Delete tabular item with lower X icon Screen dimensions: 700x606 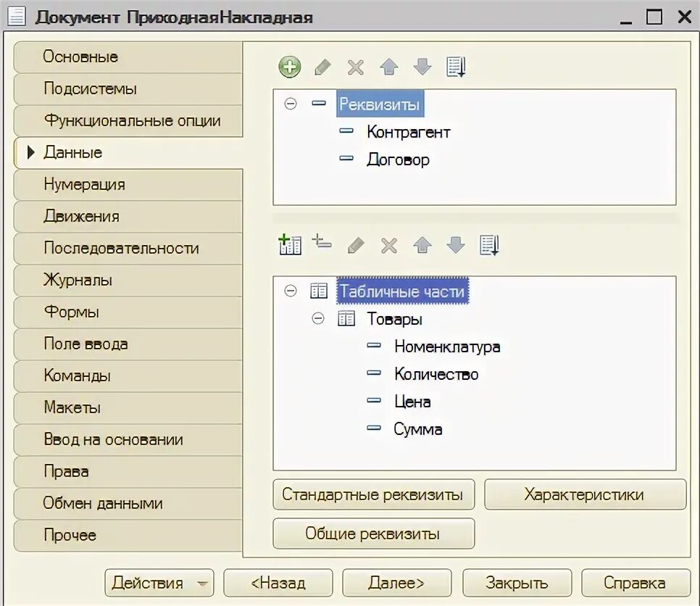click(389, 245)
